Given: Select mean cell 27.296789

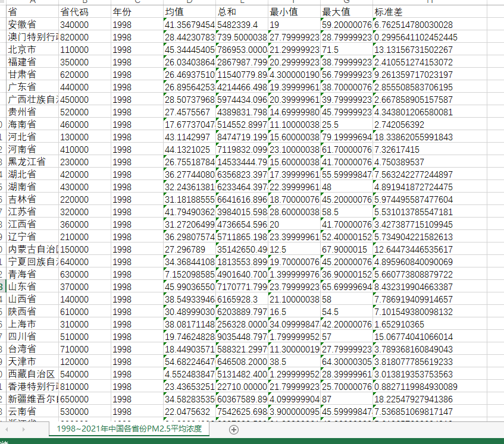Looking at the screenshot, I should coord(190,250).
